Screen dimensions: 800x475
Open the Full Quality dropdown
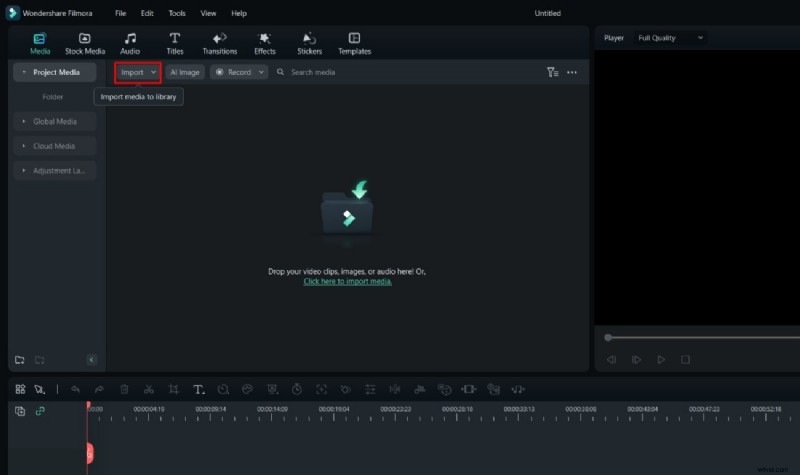pos(670,38)
